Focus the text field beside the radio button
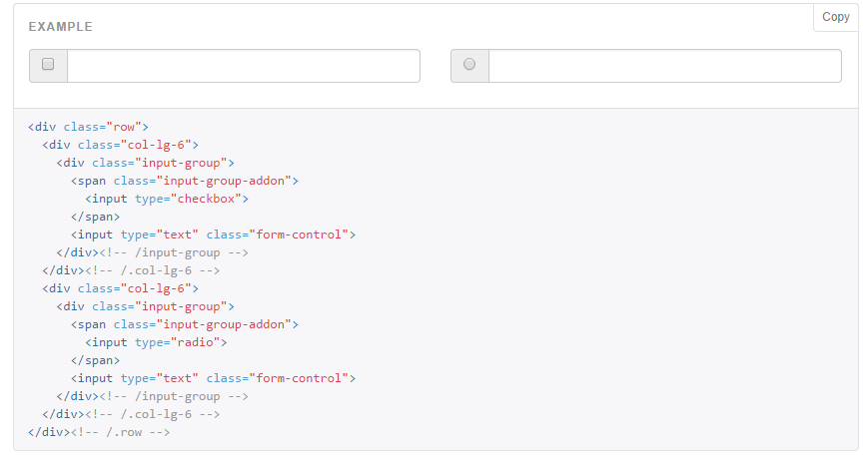The height and width of the screenshot is (465, 868). 664,66
